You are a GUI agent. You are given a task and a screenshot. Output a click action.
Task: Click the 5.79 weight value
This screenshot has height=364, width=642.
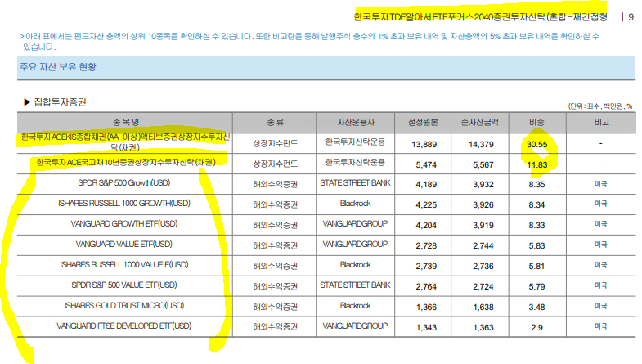click(536, 286)
